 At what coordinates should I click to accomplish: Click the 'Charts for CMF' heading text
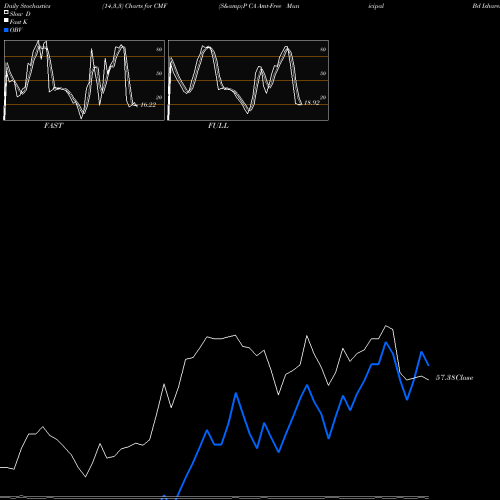(x=146, y=6)
